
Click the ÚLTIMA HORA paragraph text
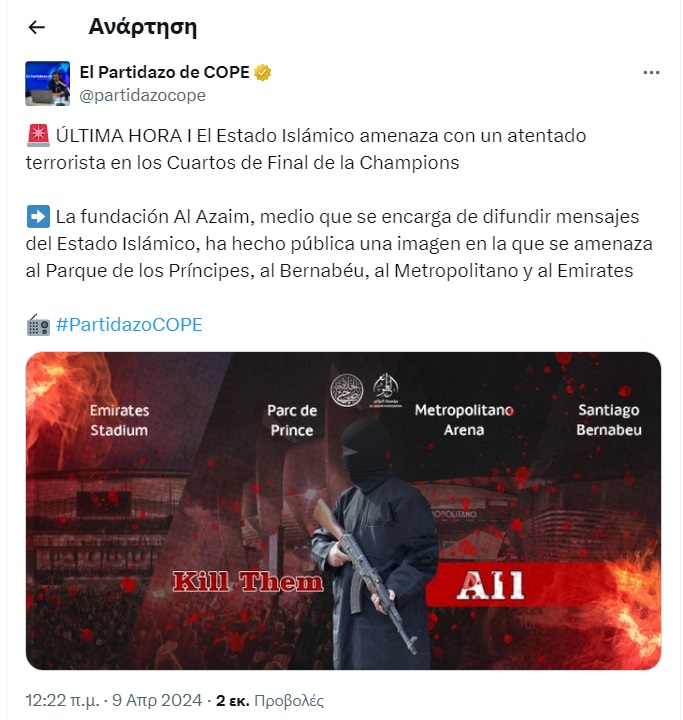tap(306, 149)
